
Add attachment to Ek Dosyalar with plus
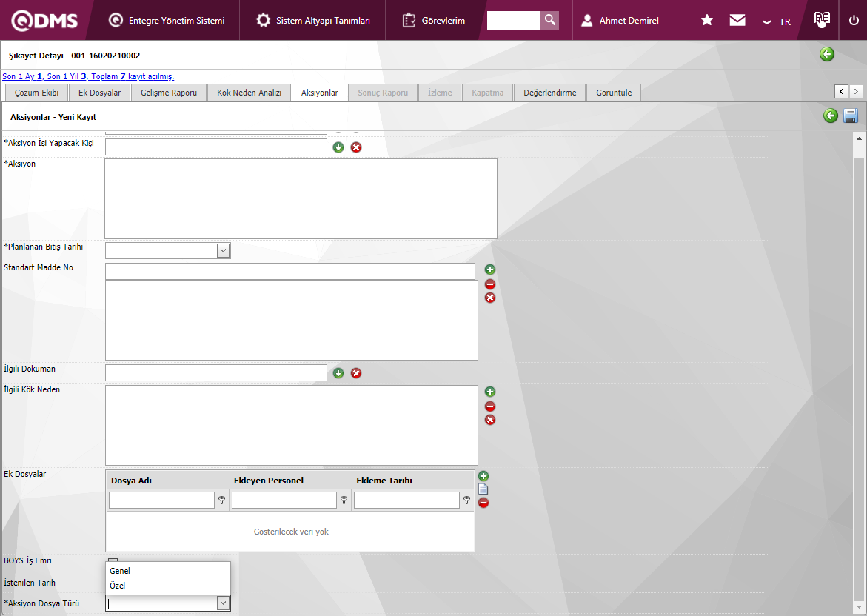483,476
